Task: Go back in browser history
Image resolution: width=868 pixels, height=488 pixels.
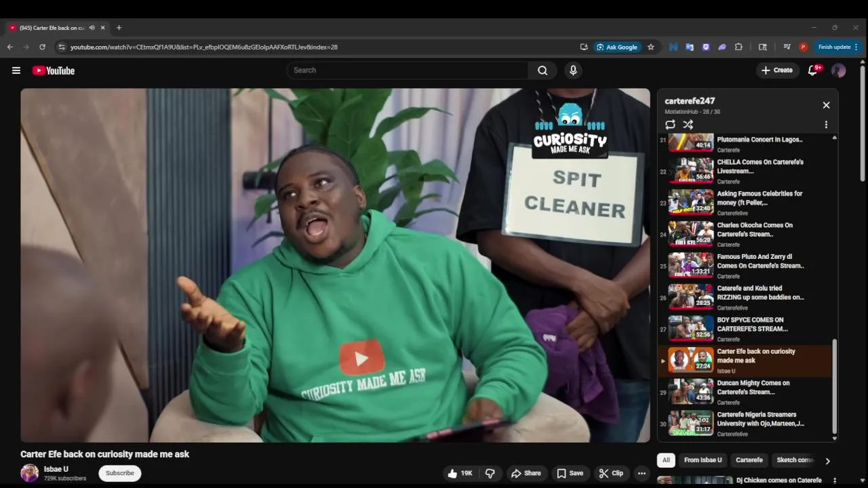Action: (x=9, y=47)
